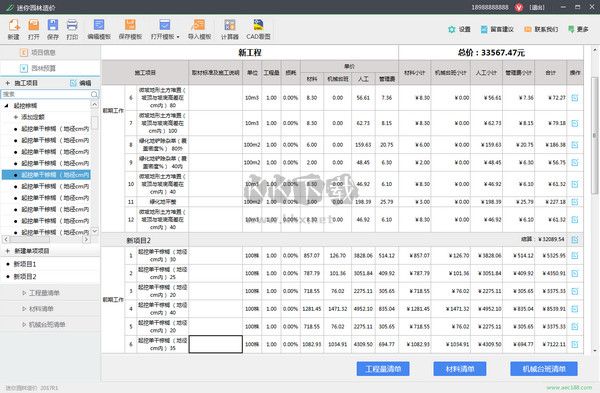Focus the 搜索 search input field

point(46,94)
